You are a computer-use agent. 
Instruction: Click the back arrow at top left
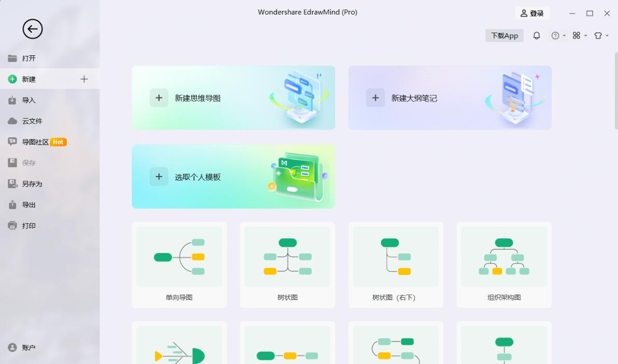(x=32, y=29)
